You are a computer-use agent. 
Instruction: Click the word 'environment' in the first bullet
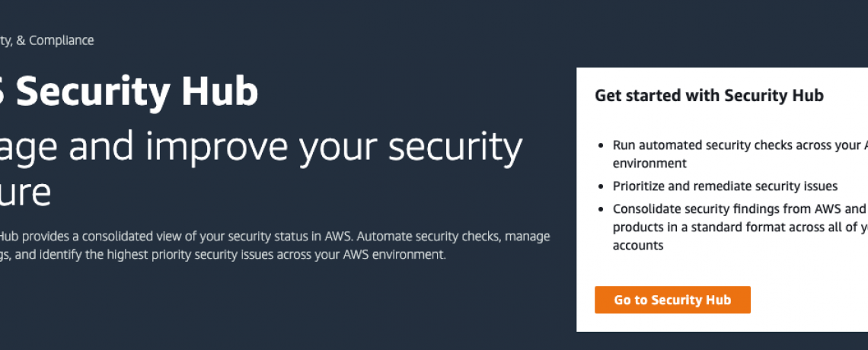pos(649,163)
